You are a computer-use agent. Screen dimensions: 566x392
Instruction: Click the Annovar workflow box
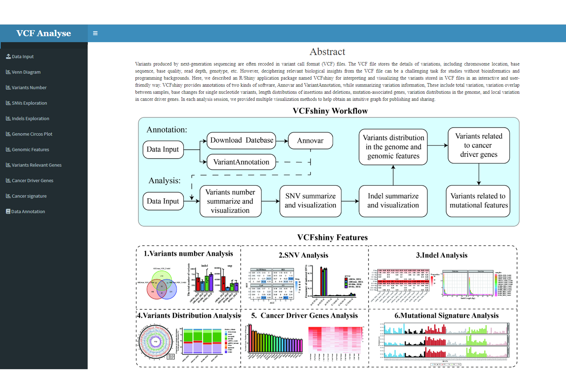(310, 140)
